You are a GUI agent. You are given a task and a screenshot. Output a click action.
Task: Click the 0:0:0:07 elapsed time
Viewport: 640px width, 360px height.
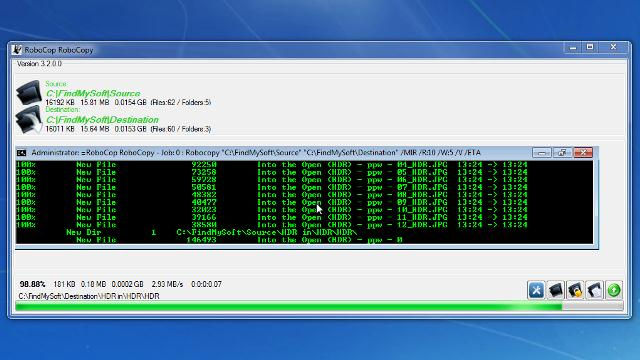point(206,284)
